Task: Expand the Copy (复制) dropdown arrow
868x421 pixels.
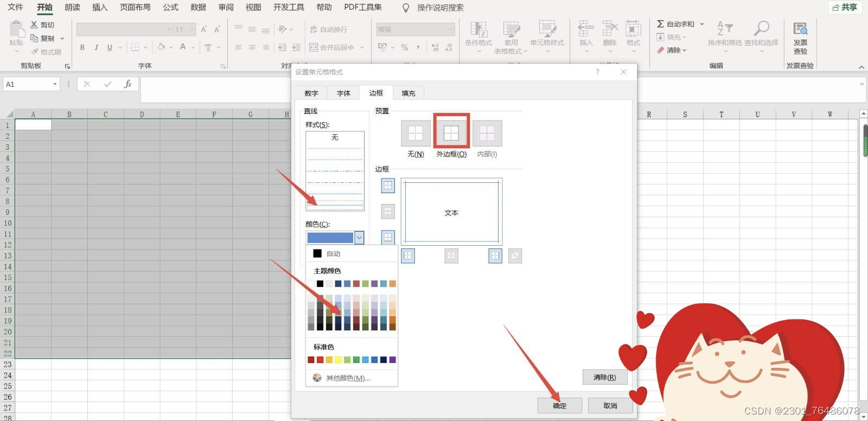Action: pyautogui.click(x=62, y=39)
